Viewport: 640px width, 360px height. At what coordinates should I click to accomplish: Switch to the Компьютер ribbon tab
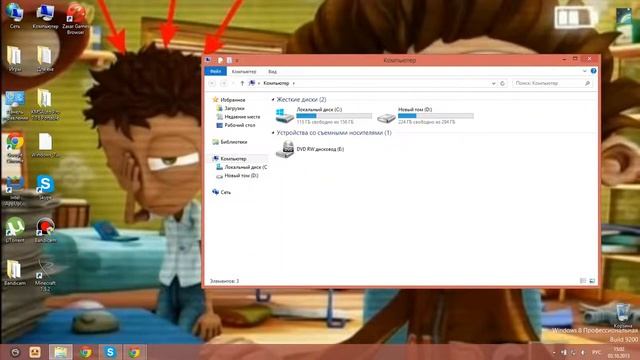pos(244,71)
